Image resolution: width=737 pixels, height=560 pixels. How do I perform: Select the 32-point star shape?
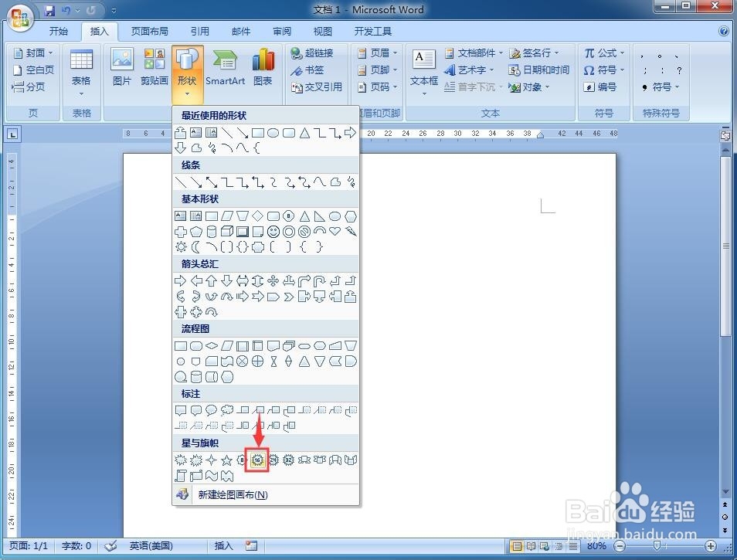point(289,460)
